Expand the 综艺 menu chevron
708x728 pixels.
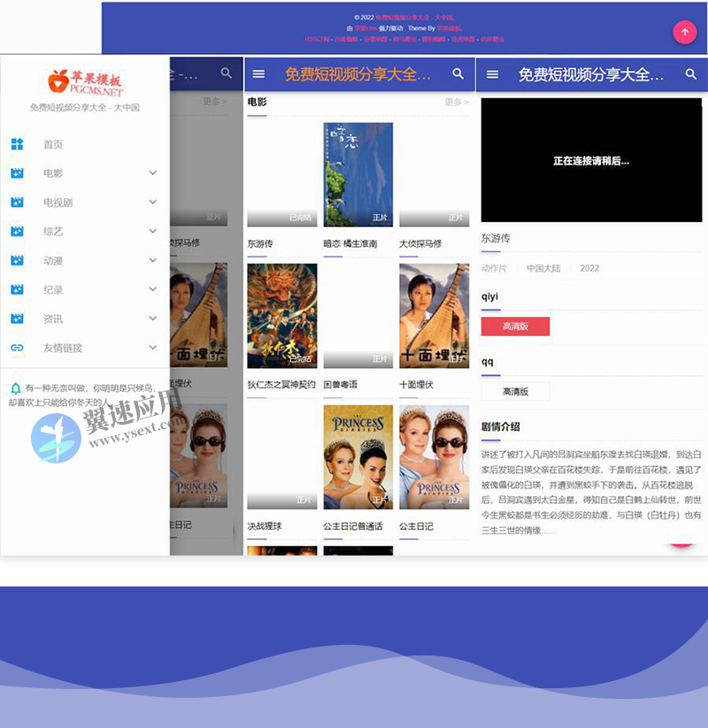point(152,231)
